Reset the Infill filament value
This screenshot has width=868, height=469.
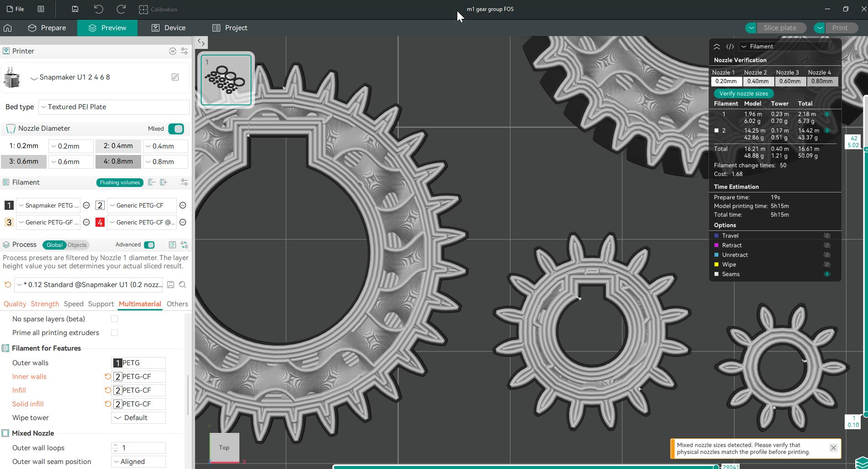(x=108, y=390)
